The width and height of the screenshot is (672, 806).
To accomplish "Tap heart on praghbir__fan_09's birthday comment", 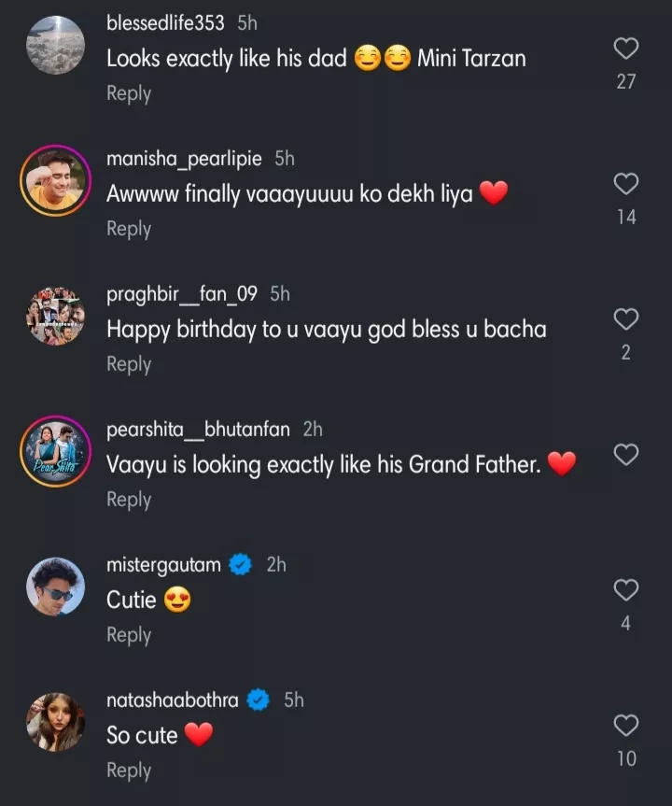I will tap(626, 319).
